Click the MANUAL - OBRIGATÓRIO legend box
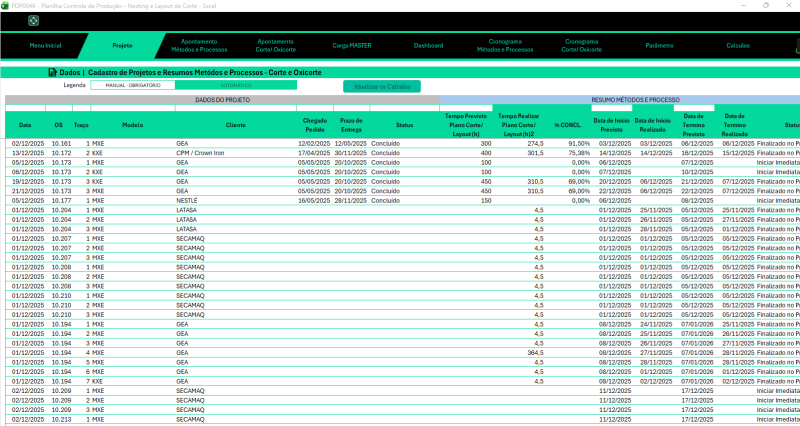This screenshot has height=426, width=800. tap(133, 86)
